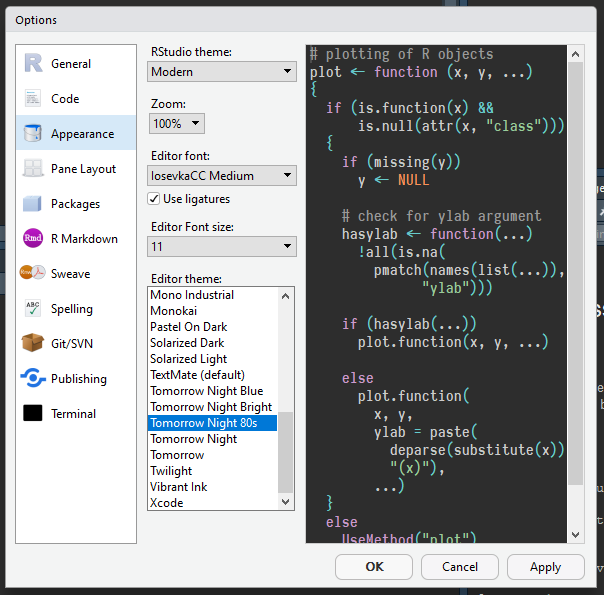Open R Markdown settings
This screenshot has width=604, height=595.
(76, 238)
